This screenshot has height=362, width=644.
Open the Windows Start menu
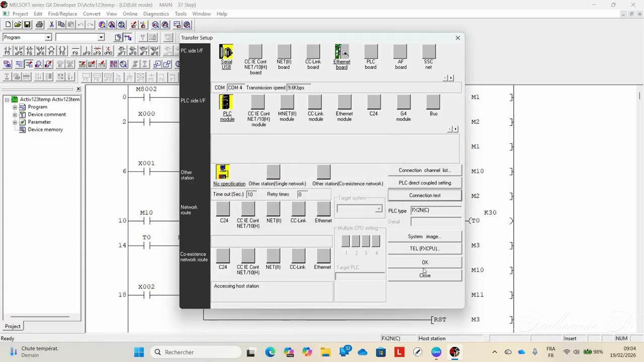tap(139, 352)
